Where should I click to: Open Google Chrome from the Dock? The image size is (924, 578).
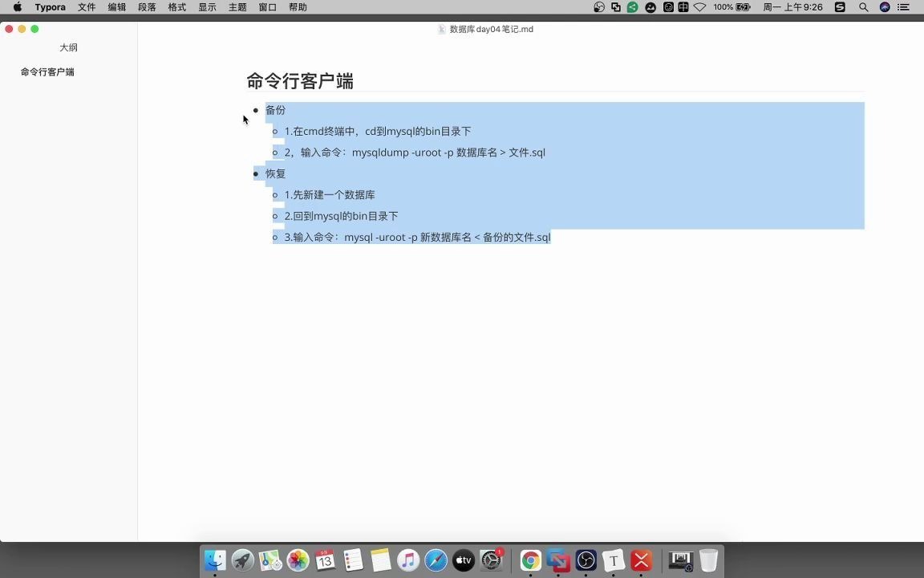[x=530, y=560]
